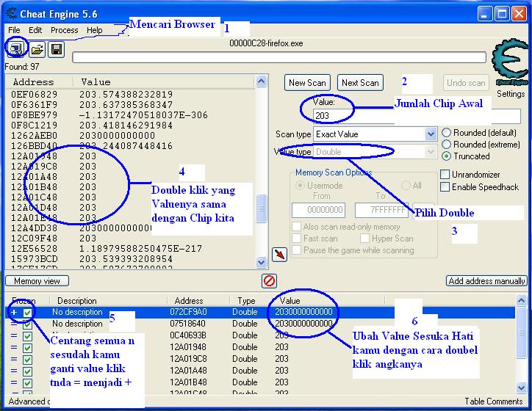Click the save floppy disk icon
Image resolution: width=532 pixels, height=411 pixels.
coord(57,49)
